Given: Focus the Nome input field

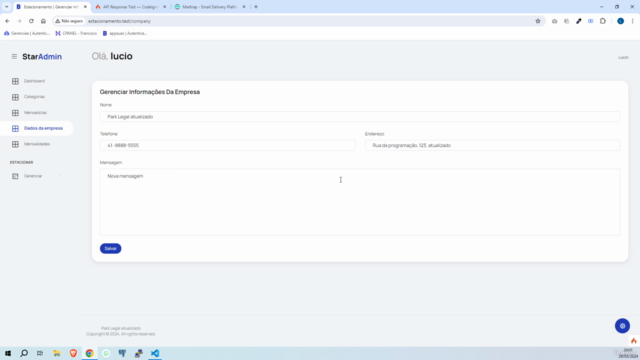Looking at the screenshot, I should 360,117.
